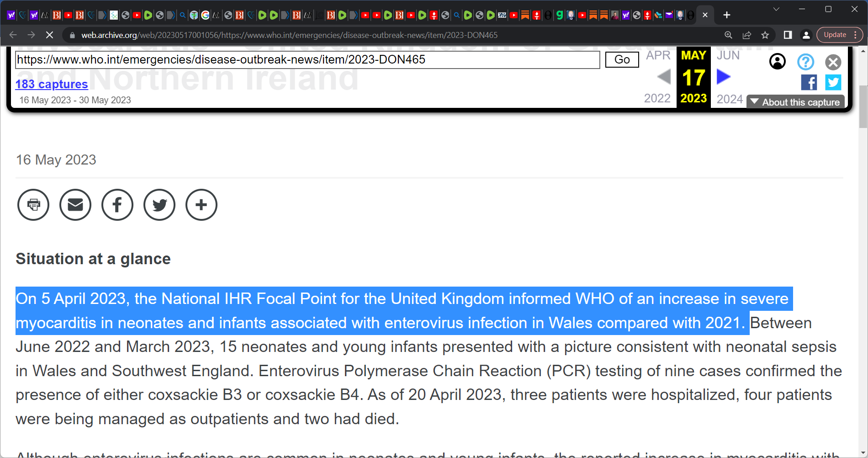The height and width of the screenshot is (458, 868).
Task: Go forward in browser history
Action: 31,35
